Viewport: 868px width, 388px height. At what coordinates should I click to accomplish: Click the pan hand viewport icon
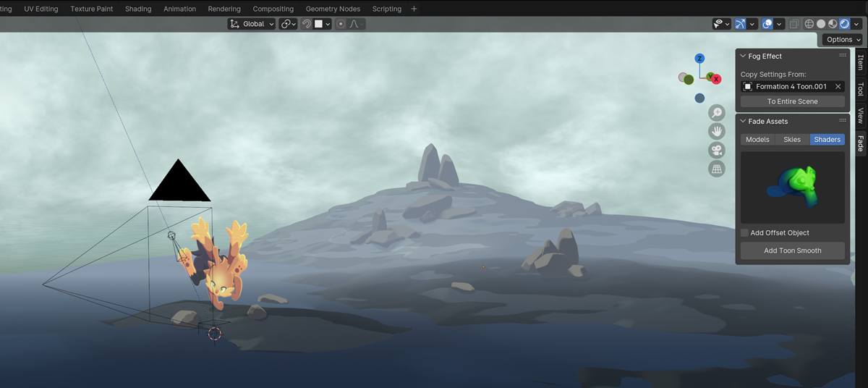coord(716,132)
